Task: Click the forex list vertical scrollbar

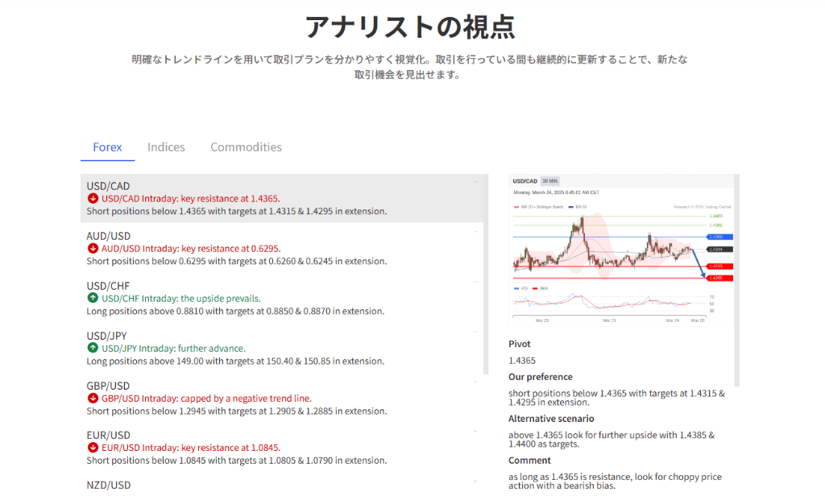Action: point(485,274)
